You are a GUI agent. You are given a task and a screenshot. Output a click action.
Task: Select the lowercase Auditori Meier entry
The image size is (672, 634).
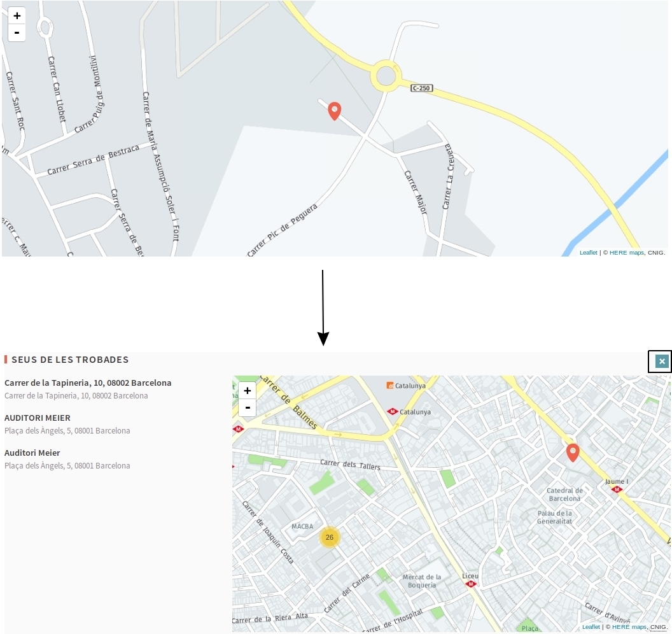pos(32,453)
